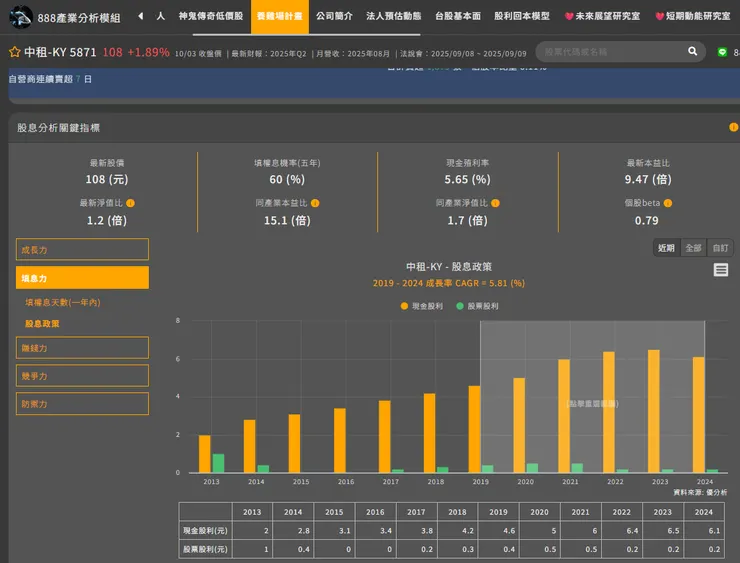The image size is (740, 563).
Task: Toggle 現金股利 orange legend series
Action: coord(421,306)
